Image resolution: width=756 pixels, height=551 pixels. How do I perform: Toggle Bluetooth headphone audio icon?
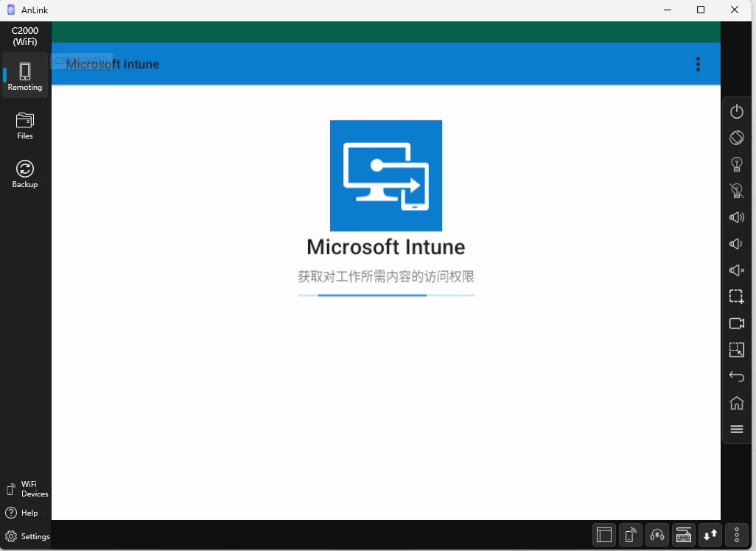tap(657, 535)
